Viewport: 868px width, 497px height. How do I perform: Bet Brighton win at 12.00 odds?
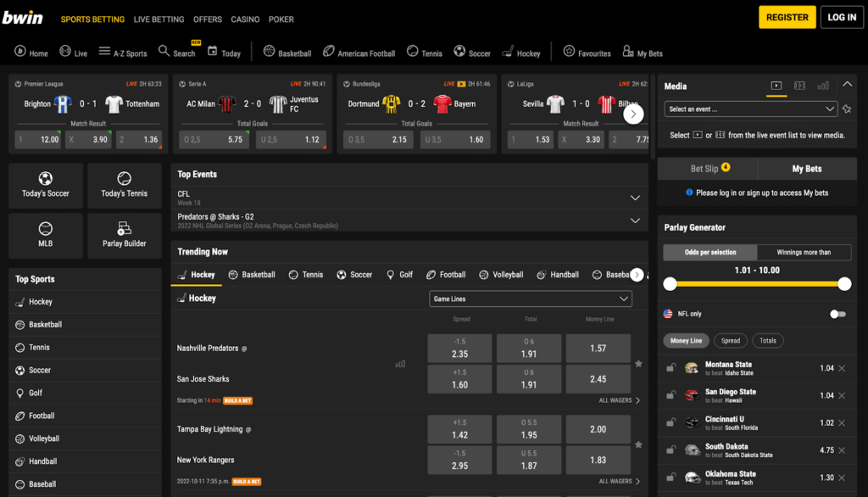coord(37,140)
